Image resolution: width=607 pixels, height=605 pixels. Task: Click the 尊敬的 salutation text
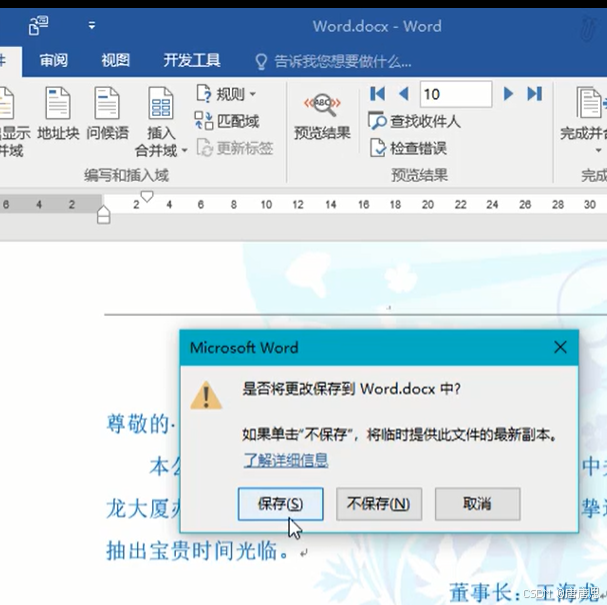click(x=137, y=424)
